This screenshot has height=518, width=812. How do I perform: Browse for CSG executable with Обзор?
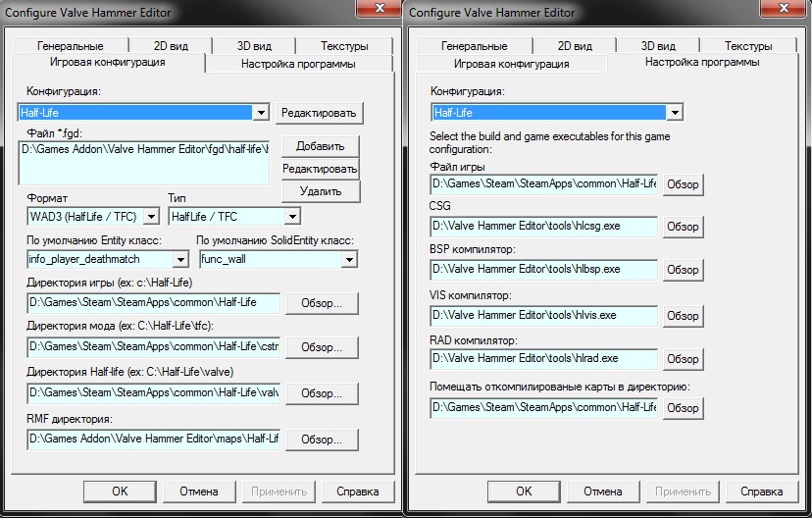(684, 227)
